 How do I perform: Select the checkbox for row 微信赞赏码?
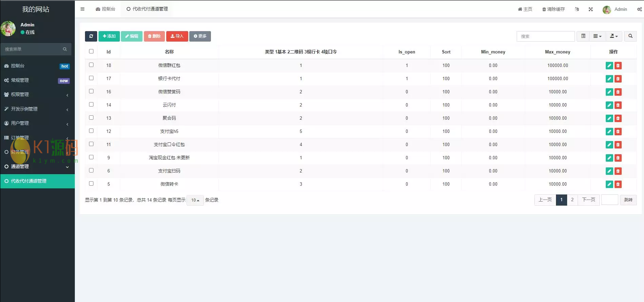[x=91, y=91]
